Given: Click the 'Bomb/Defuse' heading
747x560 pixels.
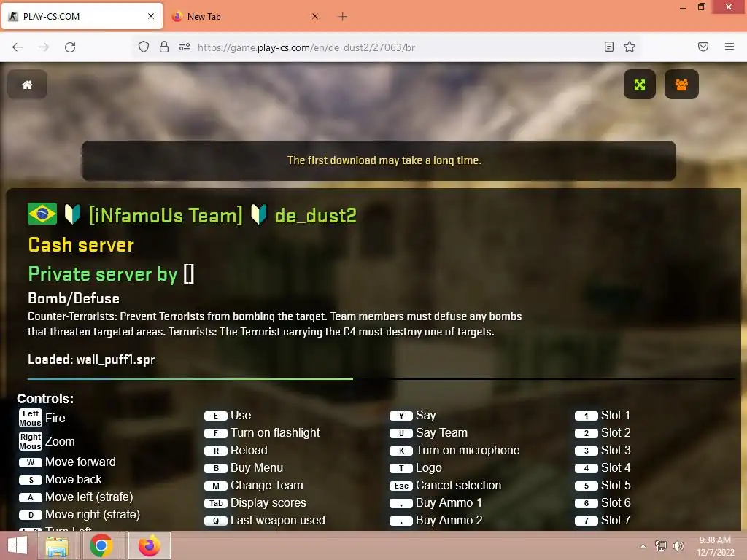Looking at the screenshot, I should click(x=74, y=298).
